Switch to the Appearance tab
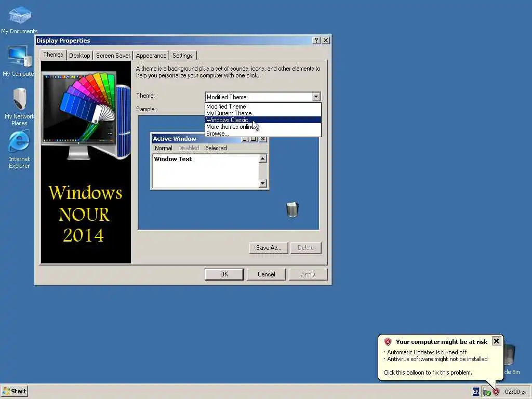The height and width of the screenshot is (399, 532). [x=151, y=56]
